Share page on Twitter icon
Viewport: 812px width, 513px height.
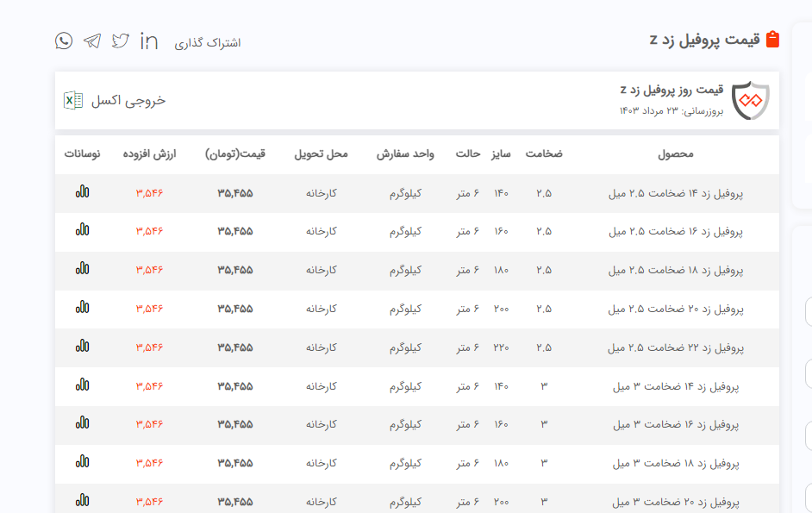coord(121,41)
